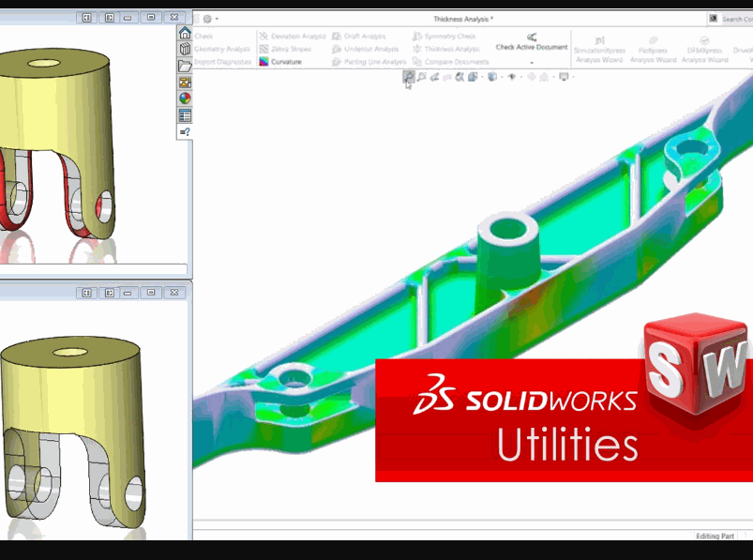
Task: Click the View Settings monitor icon
Action: click(x=564, y=77)
